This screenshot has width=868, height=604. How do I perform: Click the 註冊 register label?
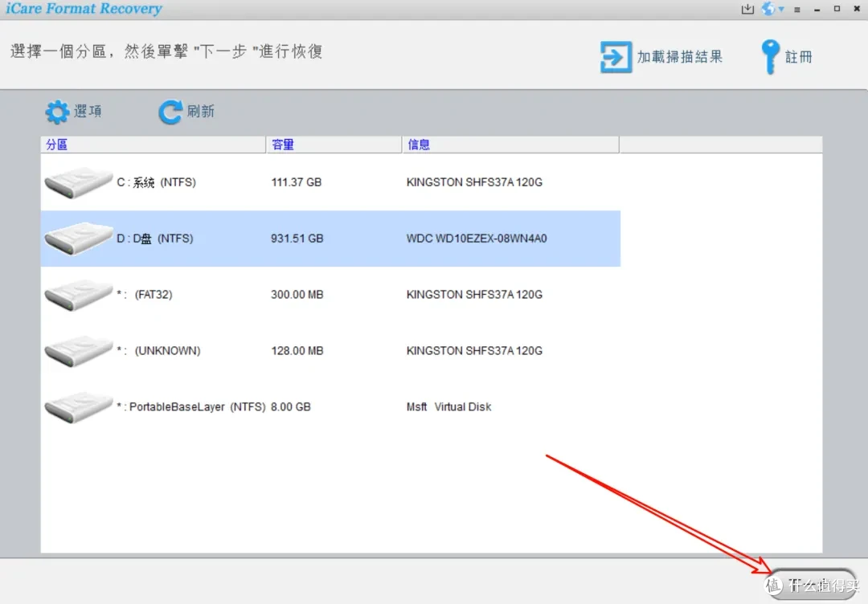pos(798,56)
